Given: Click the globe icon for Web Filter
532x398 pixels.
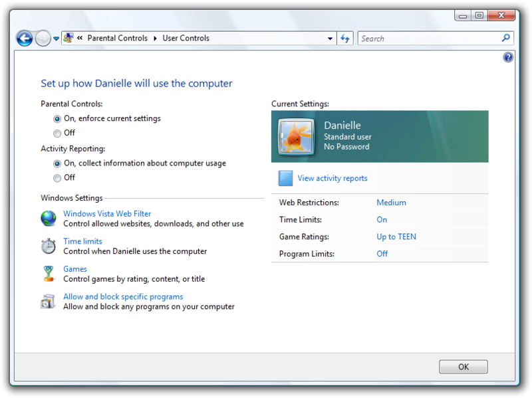Looking at the screenshot, I should tap(49, 219).
